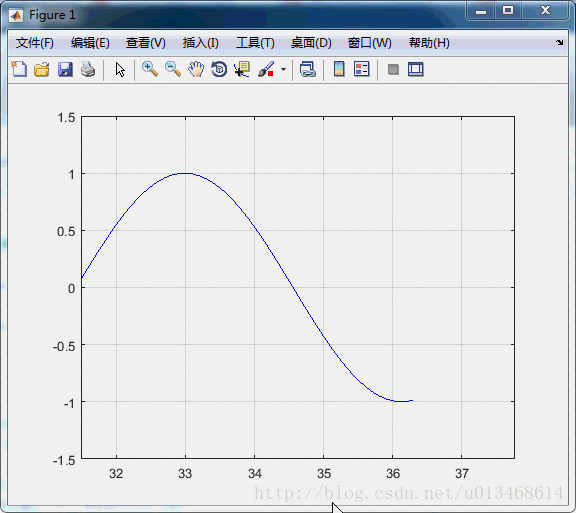The image size is (576, 513).
Task: Click the y-axis label 1.5
Action: pos(66,118)
